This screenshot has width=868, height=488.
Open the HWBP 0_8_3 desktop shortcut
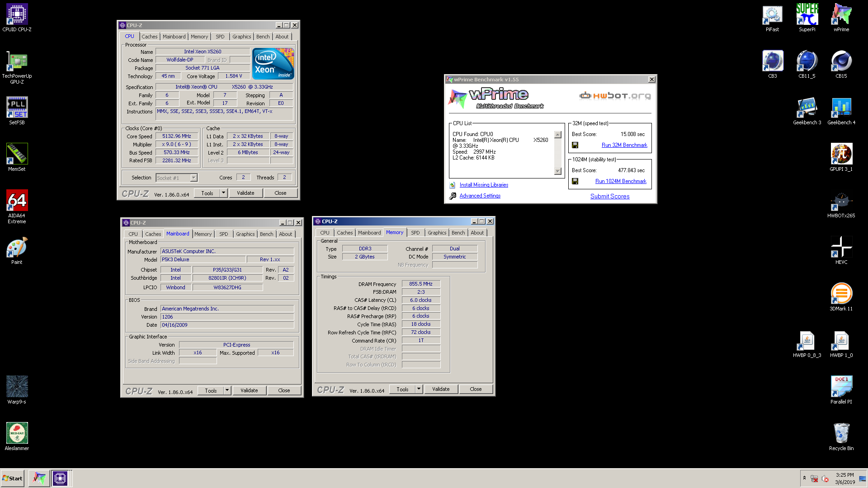point(807,343)
